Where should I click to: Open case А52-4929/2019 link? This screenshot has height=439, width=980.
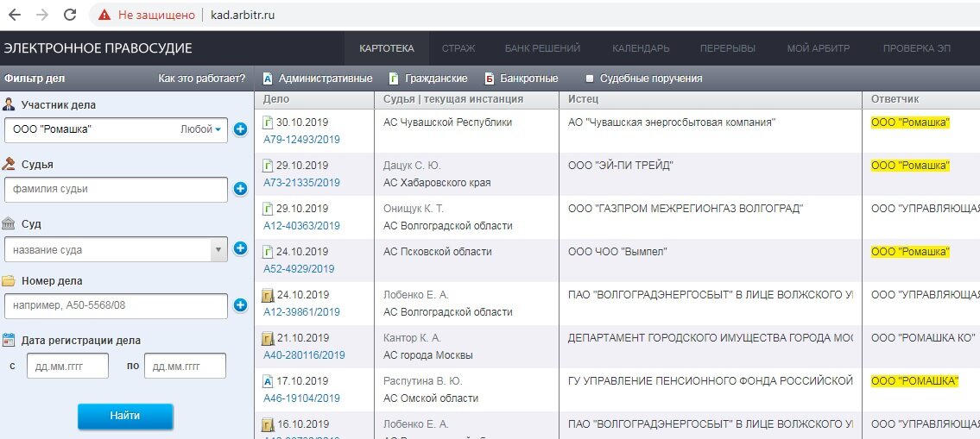point(299,268)
